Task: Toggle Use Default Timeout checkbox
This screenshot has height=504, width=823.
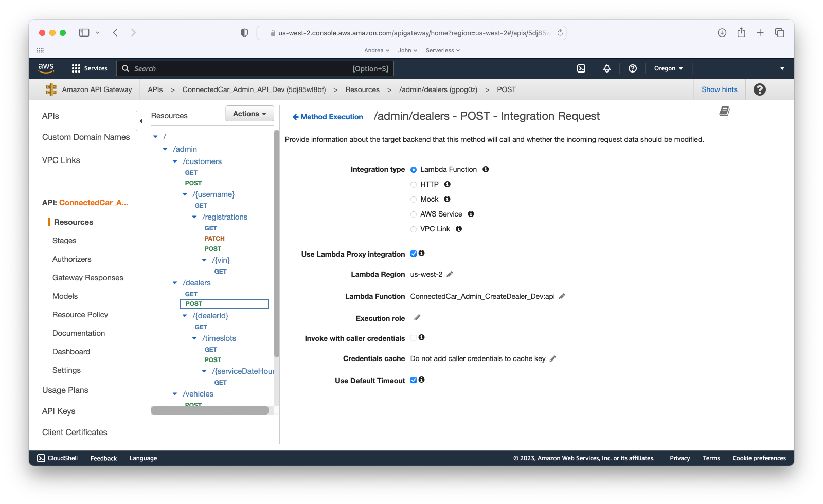Action: pos(414,380)
